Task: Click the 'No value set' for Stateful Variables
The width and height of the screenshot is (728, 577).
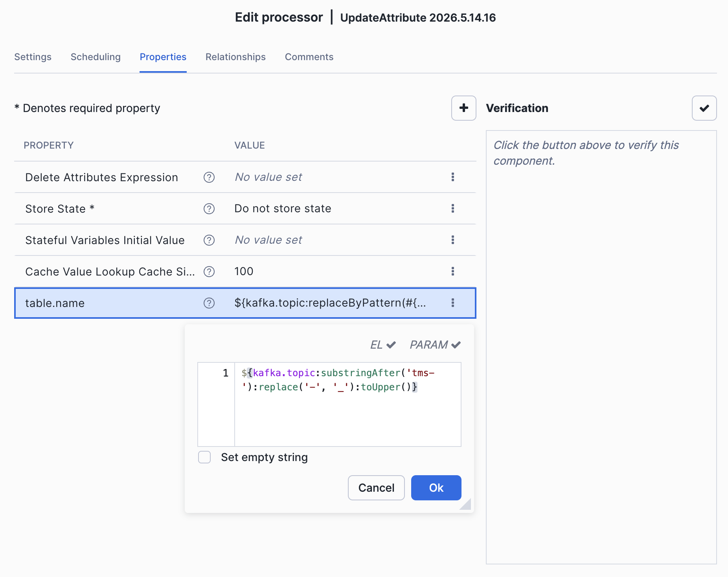Action: (268, 240)
